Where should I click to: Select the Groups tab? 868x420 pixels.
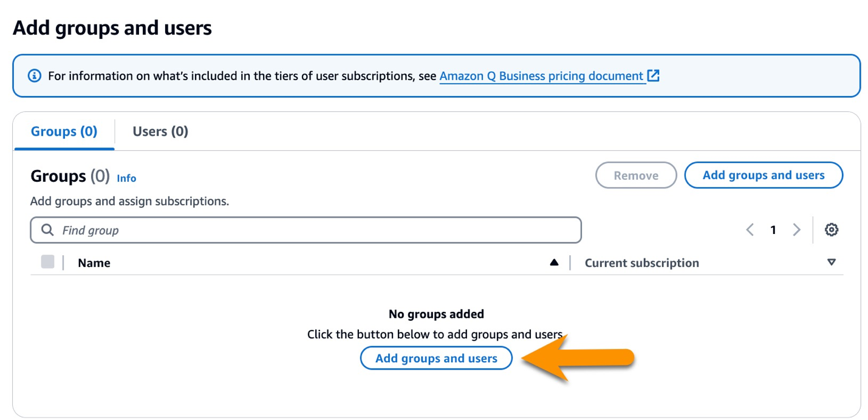63,131
